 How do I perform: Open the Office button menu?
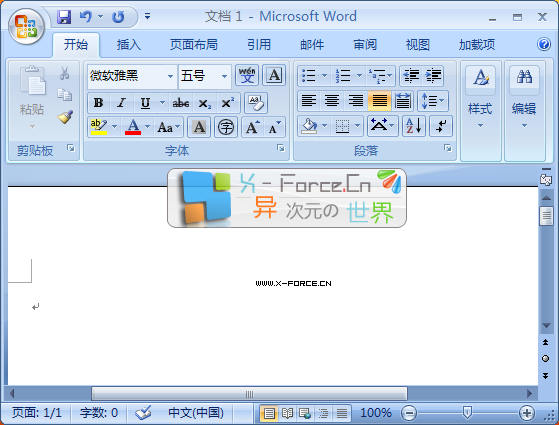click(26, 26)
